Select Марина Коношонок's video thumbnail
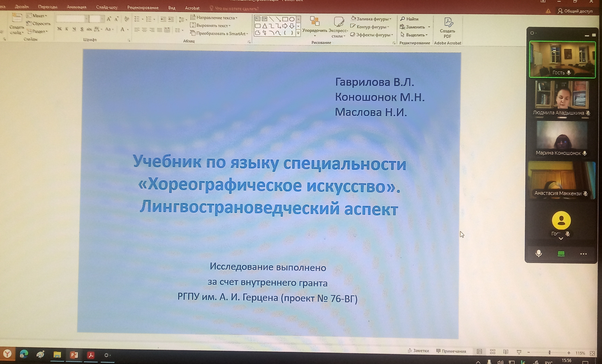 [x=562, y=138]
